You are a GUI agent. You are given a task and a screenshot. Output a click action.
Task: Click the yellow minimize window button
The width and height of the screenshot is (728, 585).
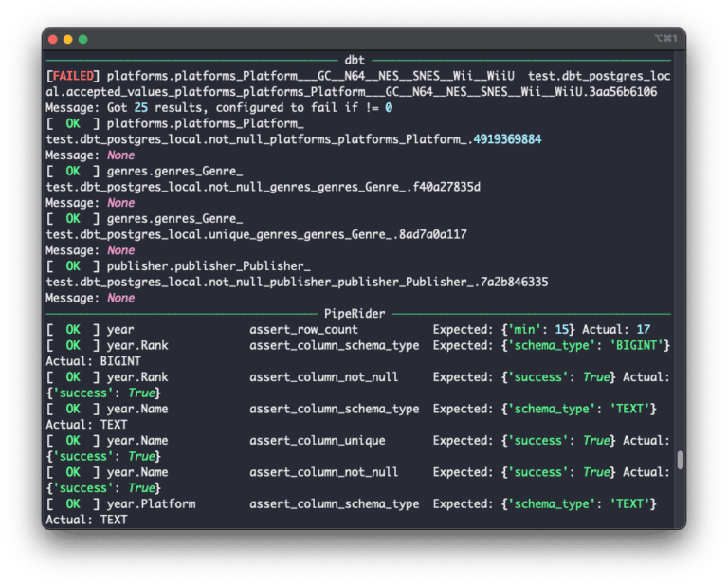[68, 40]
